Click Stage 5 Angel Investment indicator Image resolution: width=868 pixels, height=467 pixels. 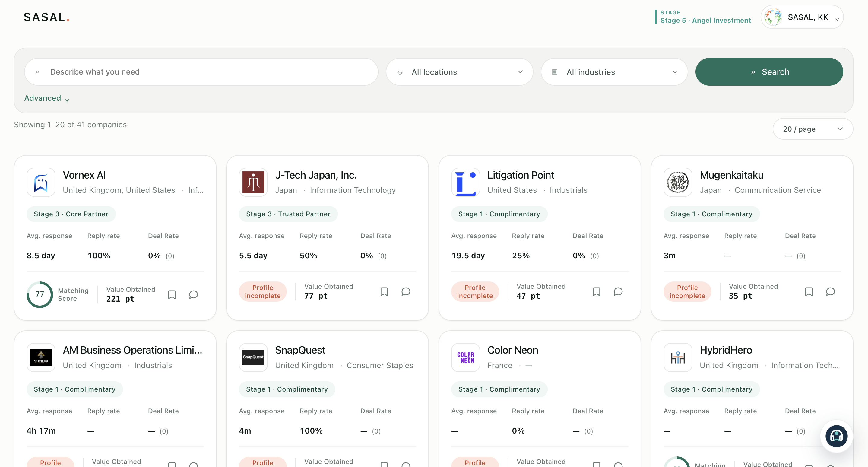(x=703, y=17)
